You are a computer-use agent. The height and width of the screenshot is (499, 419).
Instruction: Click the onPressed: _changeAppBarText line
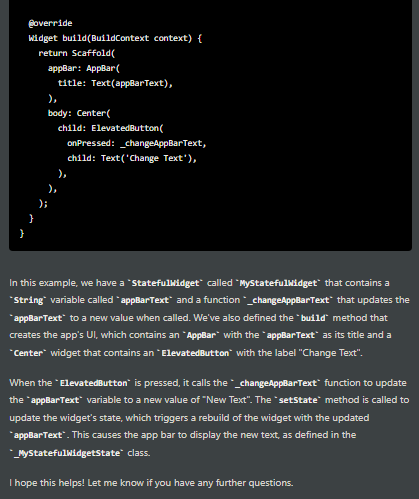point(137,143)
